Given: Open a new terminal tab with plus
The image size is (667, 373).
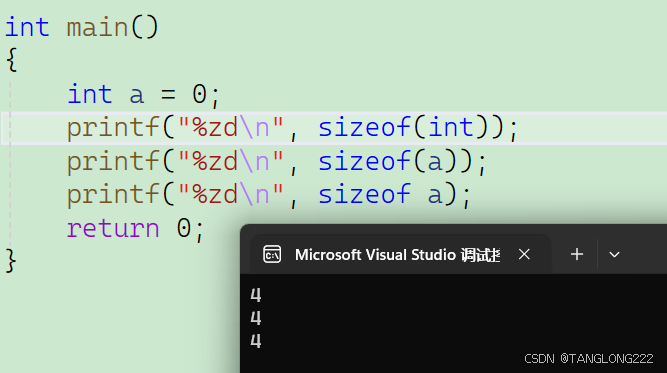Looking at the screenshot, I should (577, 254).
